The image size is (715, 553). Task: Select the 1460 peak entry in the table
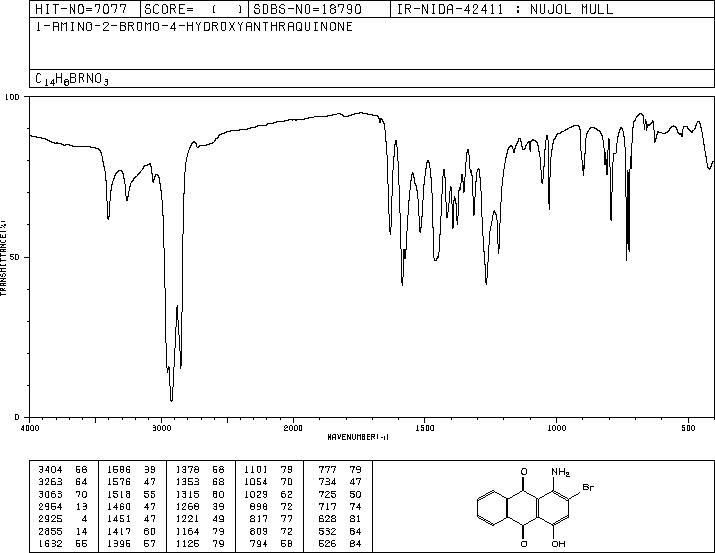pos(131,506)
